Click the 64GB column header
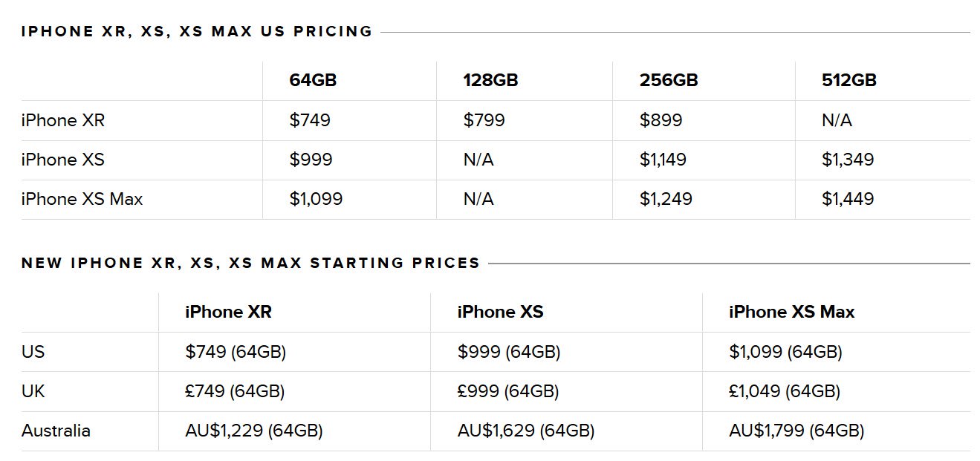980x461 pixels. (x=313, y=80)
